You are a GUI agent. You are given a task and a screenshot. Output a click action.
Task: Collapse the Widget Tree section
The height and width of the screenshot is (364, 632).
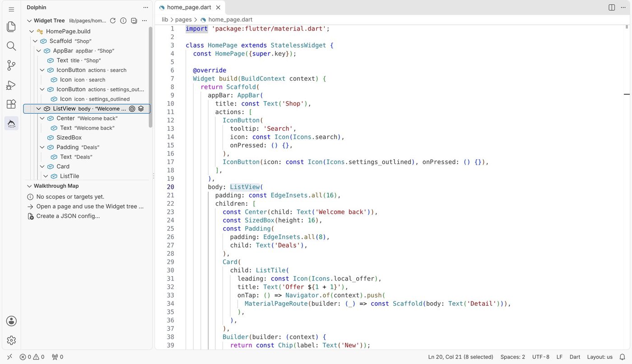pyautogui.click(x=29, y=21)
